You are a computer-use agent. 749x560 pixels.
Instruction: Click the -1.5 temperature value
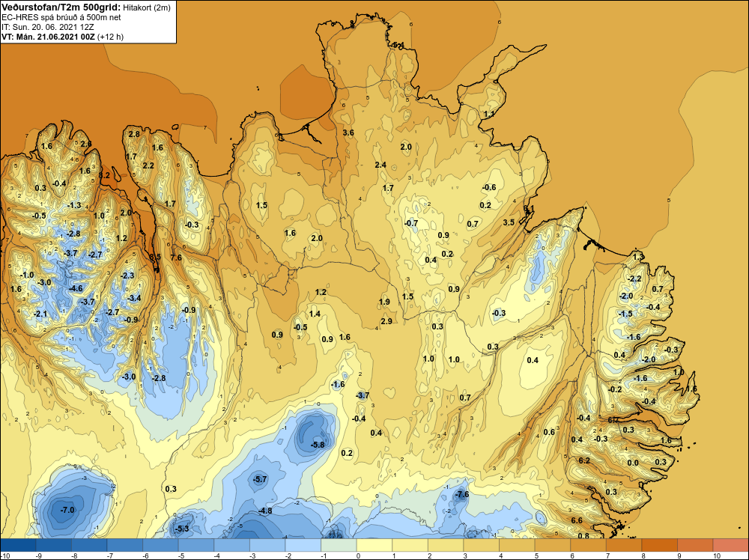click(625, 314)
